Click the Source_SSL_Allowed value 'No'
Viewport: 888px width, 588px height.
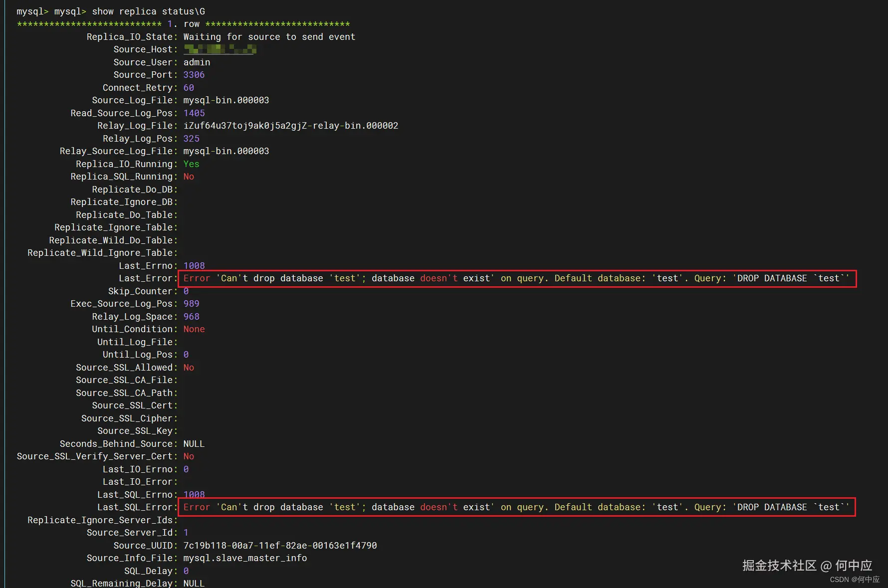[x=189, y=368]
